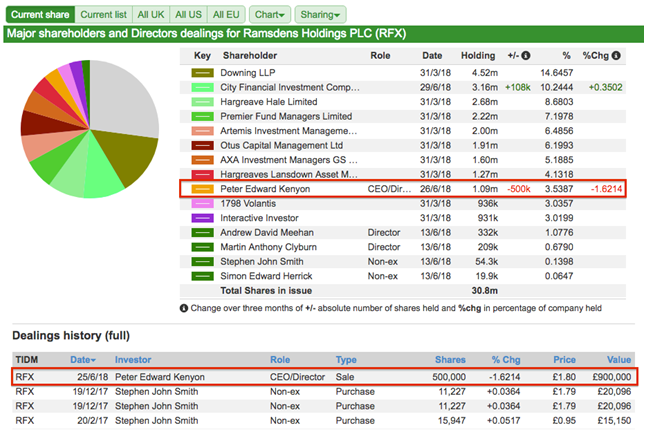Click the 30.8m Total Shares in issue value
This screenshot has width=646, height=432.
pos(484,291)
